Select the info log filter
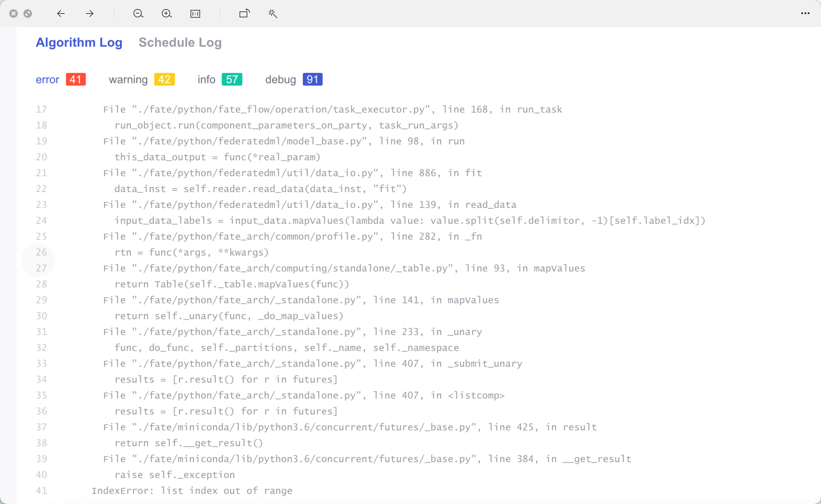Image resolution: width=821 pixels, height=504 pixels. pyautogui.click(x=206, y=80)
